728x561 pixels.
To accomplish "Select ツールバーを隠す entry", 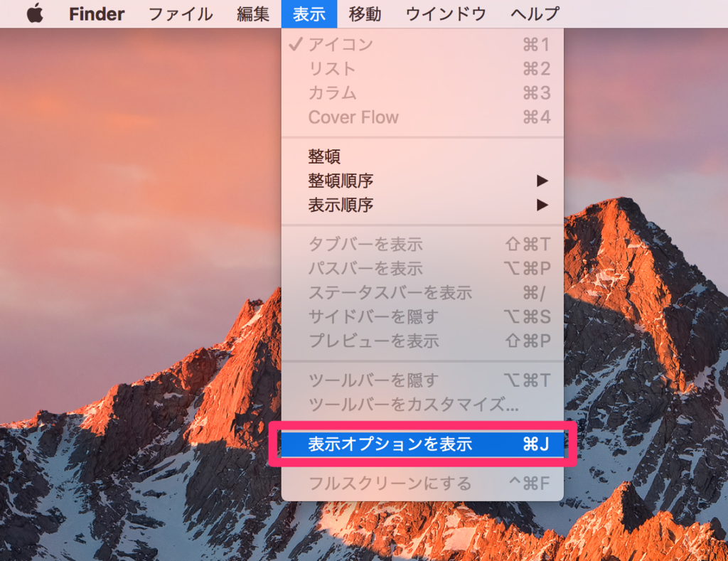I will tap(422, 380).
